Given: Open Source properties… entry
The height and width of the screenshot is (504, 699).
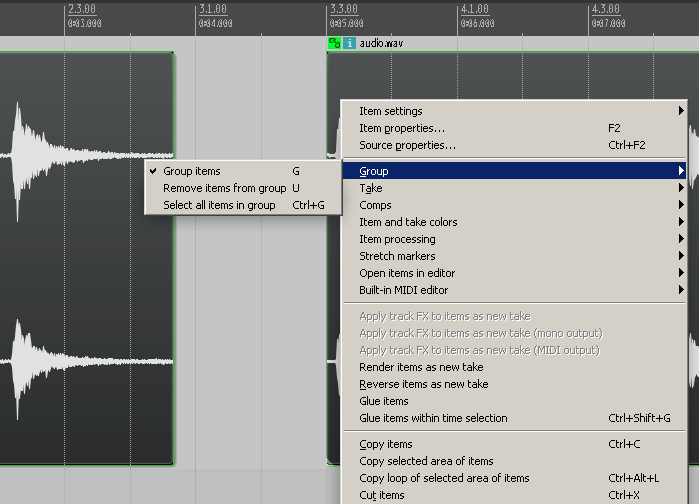Looking at the screenshot, I should tap(407, 145).
